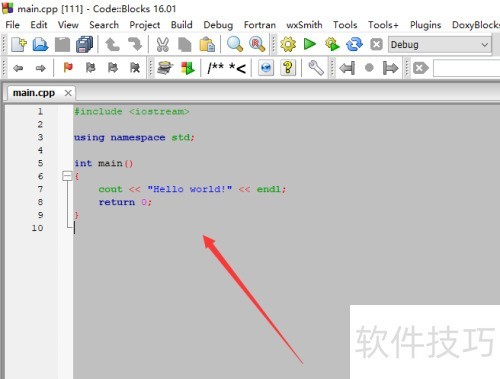This screenshot has width=500, height=379.
Task: Click the View HTML documentation icon
Action: pyautogui.click(x=266, y=68)
